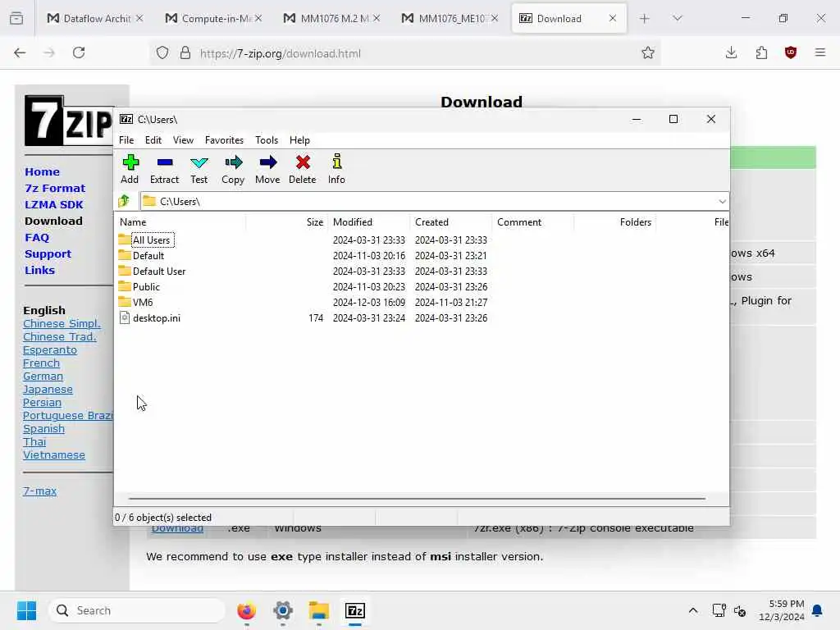
Task: Select the VM6 folder row
Action: pyautogui.click(x=303, y=302)
